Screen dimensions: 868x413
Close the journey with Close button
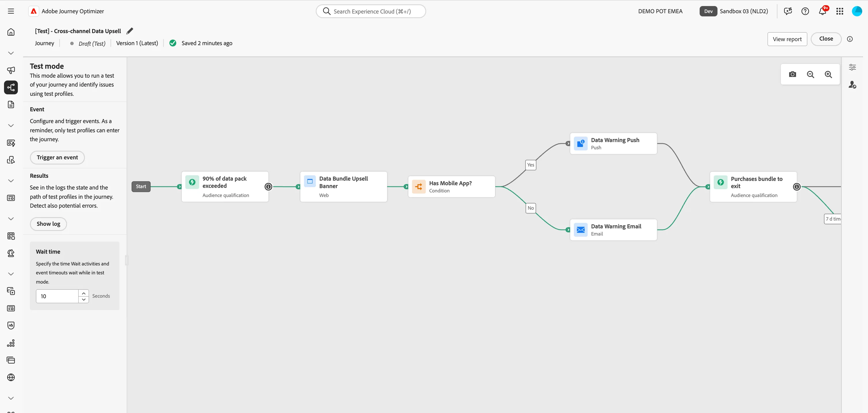pos(826,39)
